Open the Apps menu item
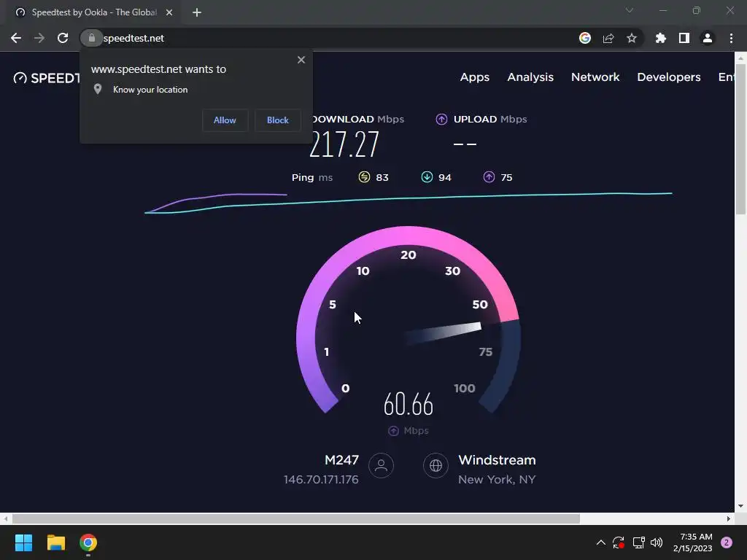Screen dimensions: 747x560 [x=474, y=77]
